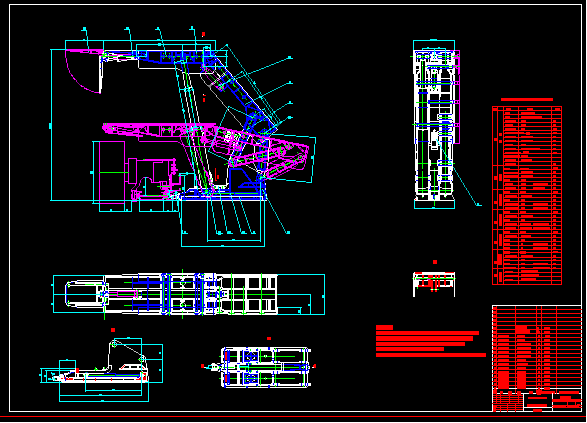Click the red label above the small section detail
This screenshot has width=587, height=423.
435,262
